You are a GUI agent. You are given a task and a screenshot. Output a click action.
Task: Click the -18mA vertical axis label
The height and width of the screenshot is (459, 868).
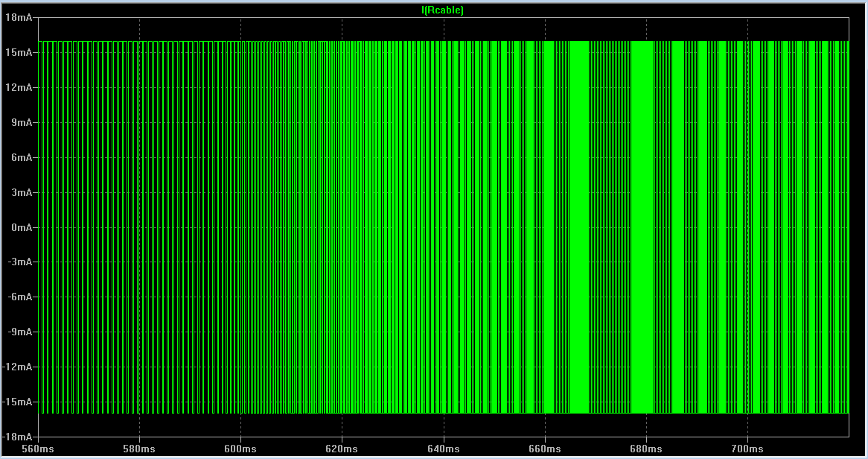pos(17,437)
